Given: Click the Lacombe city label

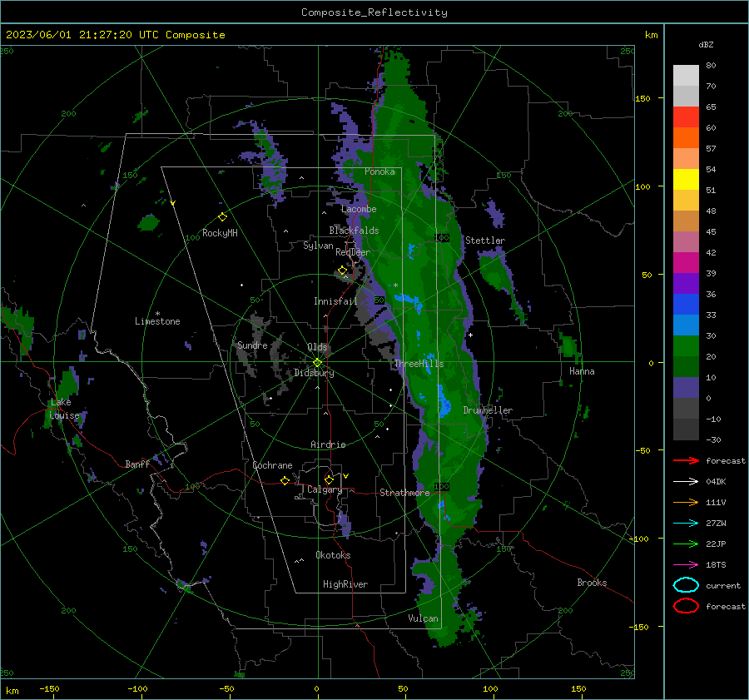Looking at the screenshot, I should (x=359, y=209).
